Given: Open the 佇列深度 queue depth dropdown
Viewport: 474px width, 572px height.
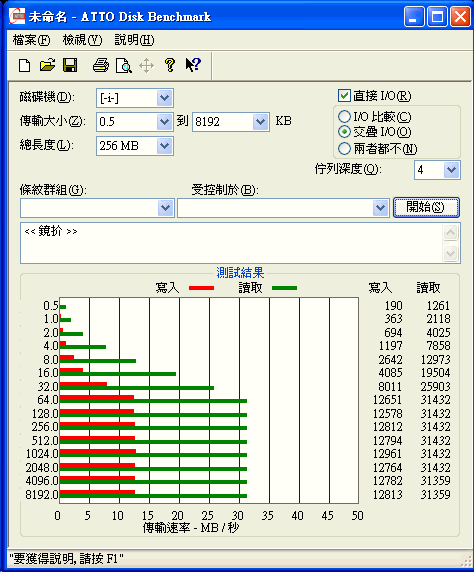Looking at the screenshot, I should click(x=452, y=170).
